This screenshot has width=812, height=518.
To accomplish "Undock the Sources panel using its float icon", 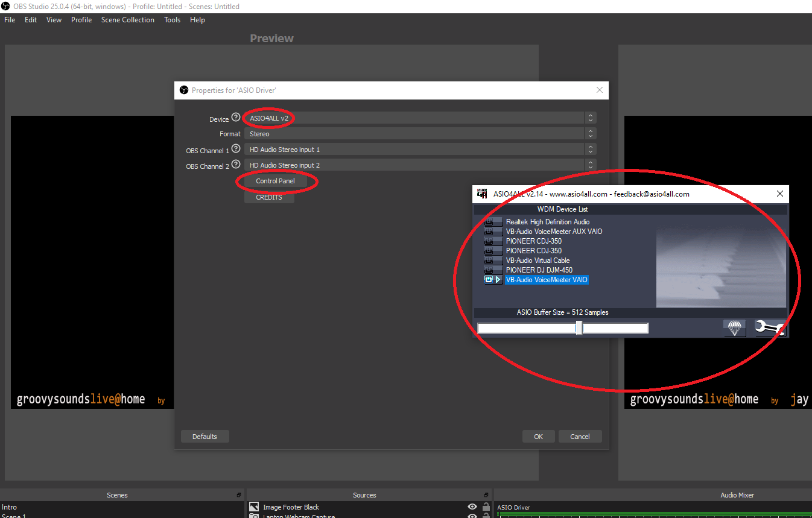I will click(x=486, y=495).
